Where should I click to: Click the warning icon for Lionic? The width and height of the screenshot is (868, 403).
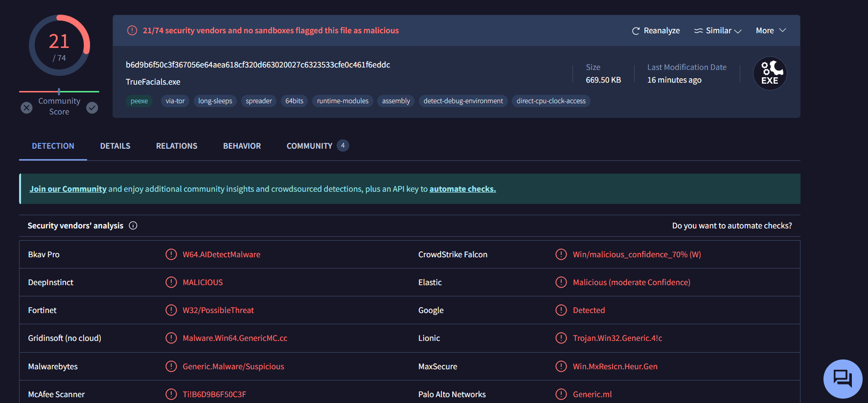tap(561, 338)
